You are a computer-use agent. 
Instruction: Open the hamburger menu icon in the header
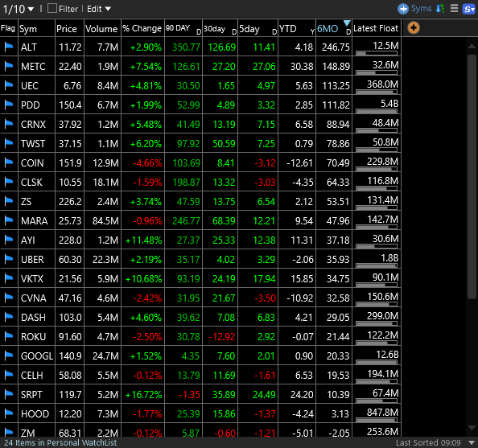(x=454, y=8)
